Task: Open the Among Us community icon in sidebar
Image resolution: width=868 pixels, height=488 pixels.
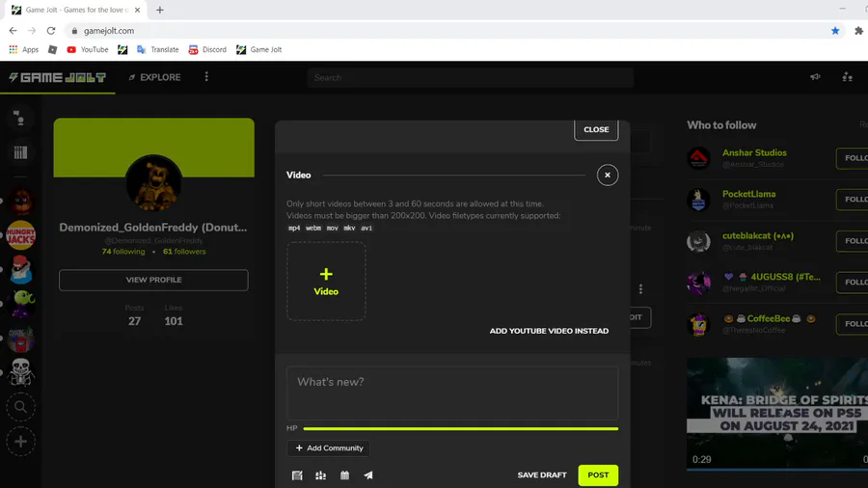Action: pyautogui.click(x=20, y=339)
